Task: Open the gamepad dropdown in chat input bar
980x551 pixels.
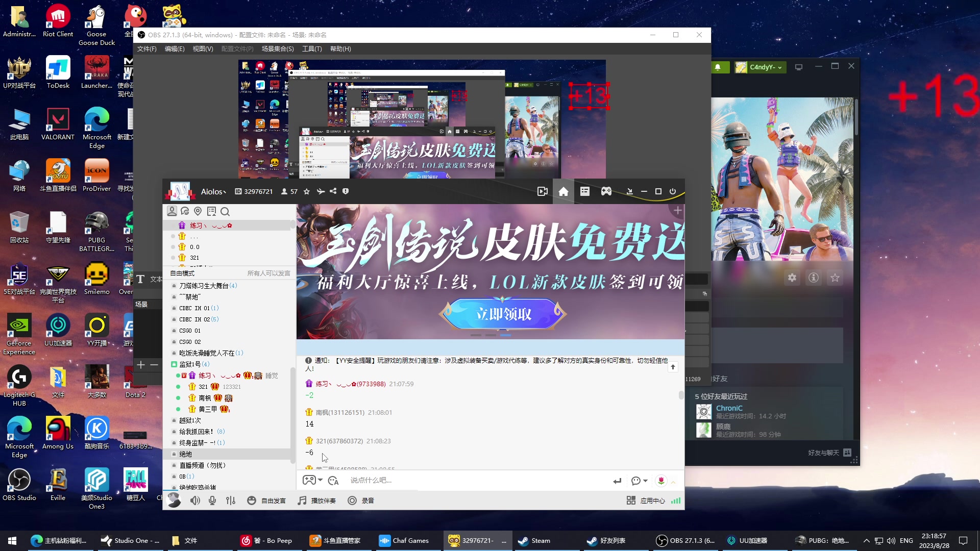Action: (x=312, y=480)
